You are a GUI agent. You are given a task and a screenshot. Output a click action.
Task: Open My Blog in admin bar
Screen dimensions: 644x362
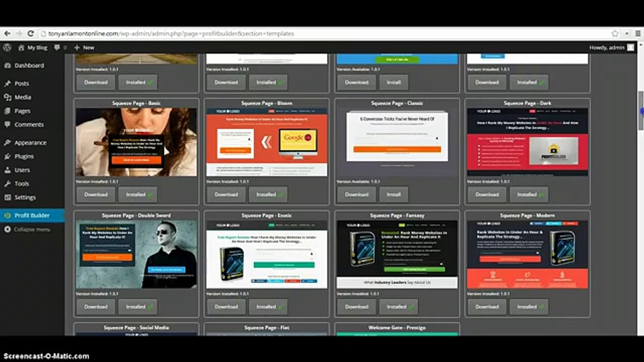[x=33, y=47]
